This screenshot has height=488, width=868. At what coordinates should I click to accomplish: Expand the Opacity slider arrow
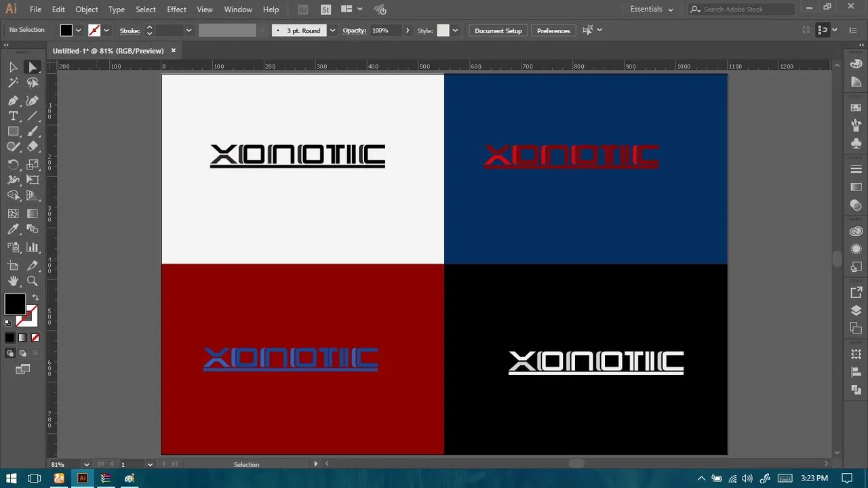click(x=408, y=30)
